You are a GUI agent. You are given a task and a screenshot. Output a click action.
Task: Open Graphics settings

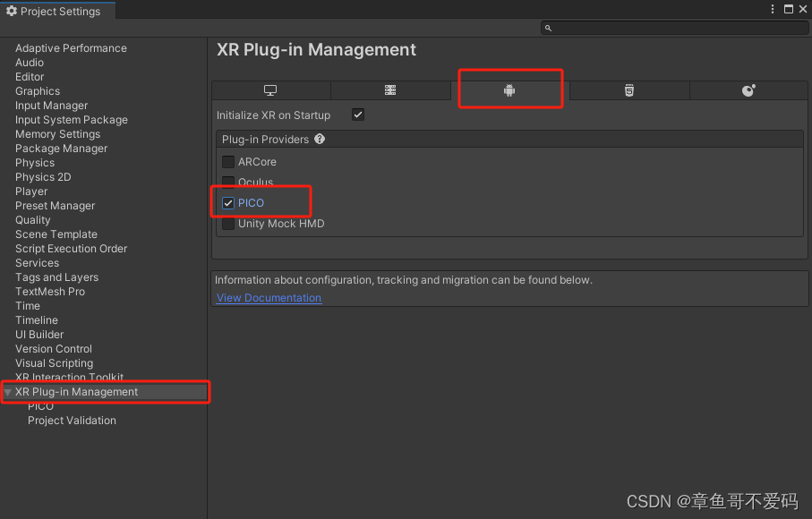[38, 91]
